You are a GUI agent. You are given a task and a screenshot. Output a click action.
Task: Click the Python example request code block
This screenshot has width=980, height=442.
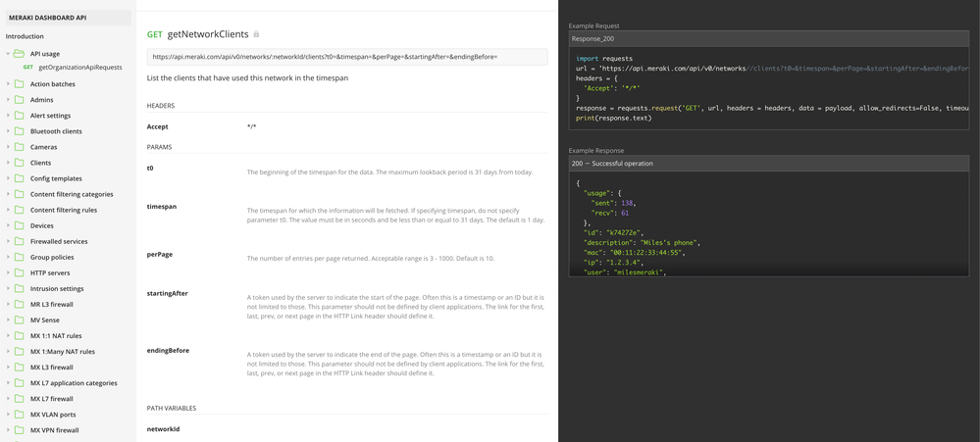pos(769,88)
